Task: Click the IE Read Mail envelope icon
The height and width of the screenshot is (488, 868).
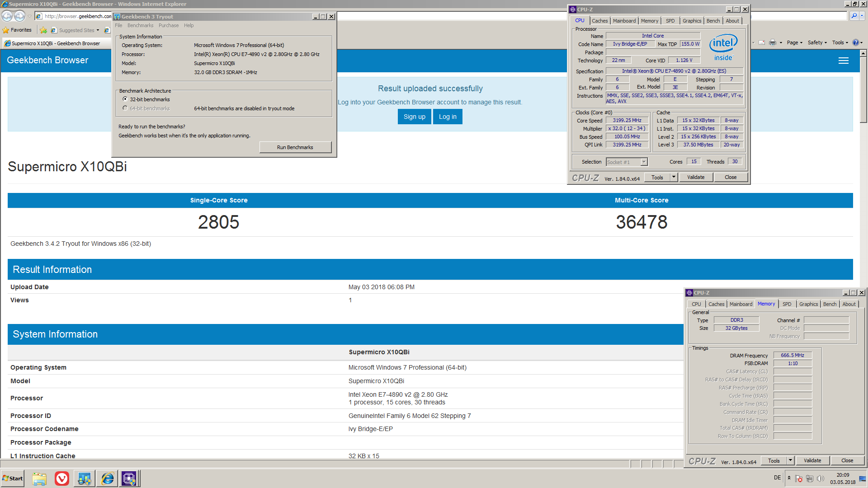Action: [762, 42]
